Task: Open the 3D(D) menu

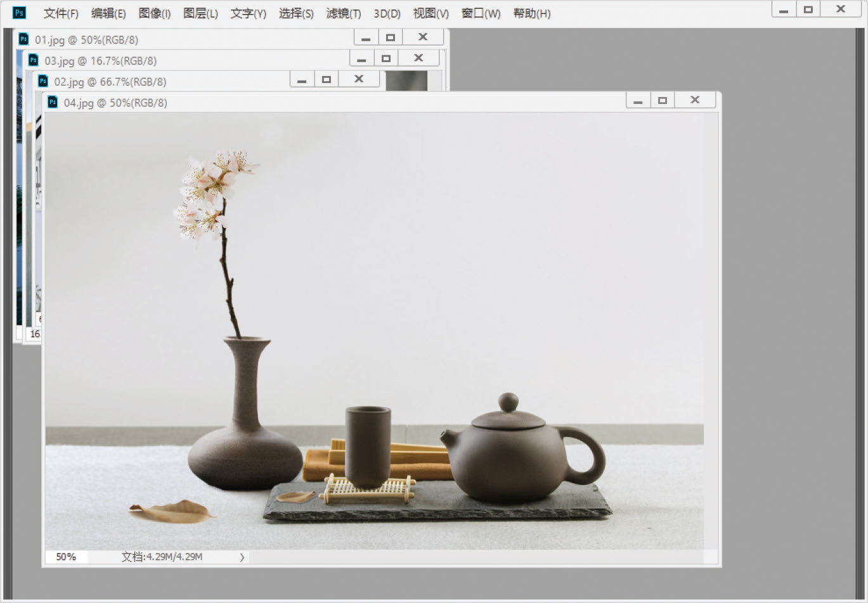Action: coord(387,13)
